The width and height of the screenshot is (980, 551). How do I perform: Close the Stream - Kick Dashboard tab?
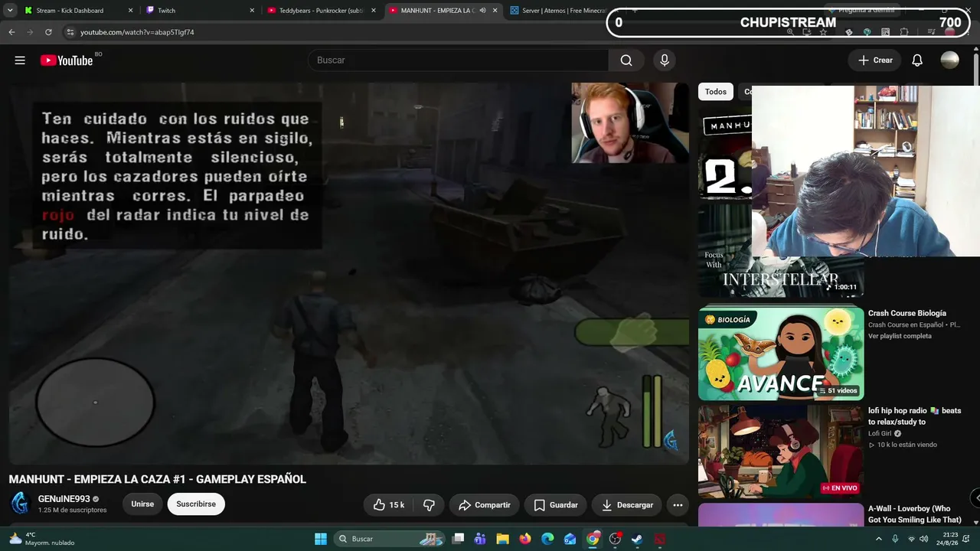coord(130,11)
